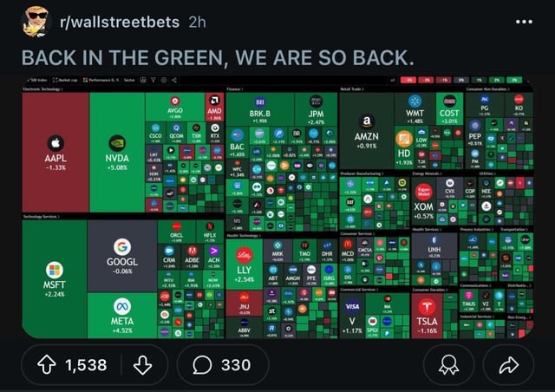Screen dimensions: 555x392
Task: Click the heatmap filter funnel icon
Action: 153,80
